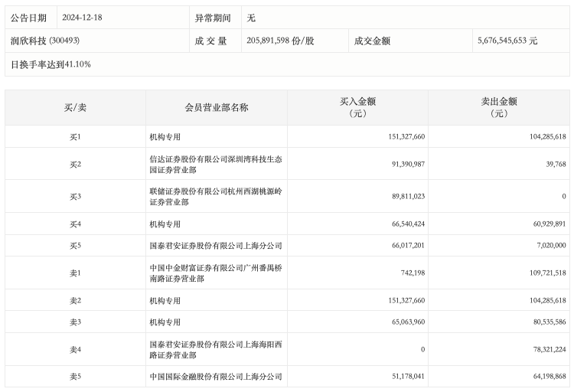Open 中国中金财富证券广州番禺桥南路证券营业部 entry
Viewport: 574px width, 392px height.
point(216,273)
